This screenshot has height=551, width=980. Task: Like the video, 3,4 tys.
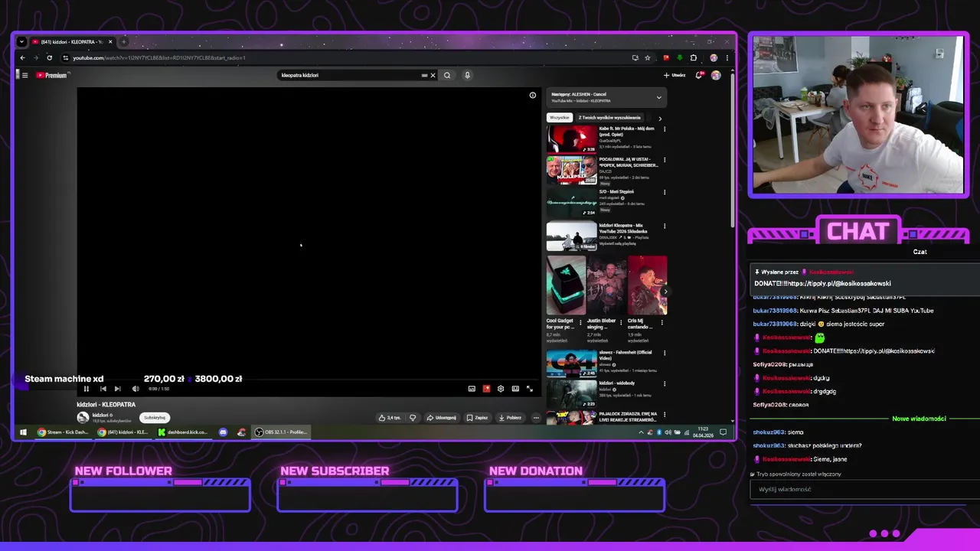[x=390, y=418]
